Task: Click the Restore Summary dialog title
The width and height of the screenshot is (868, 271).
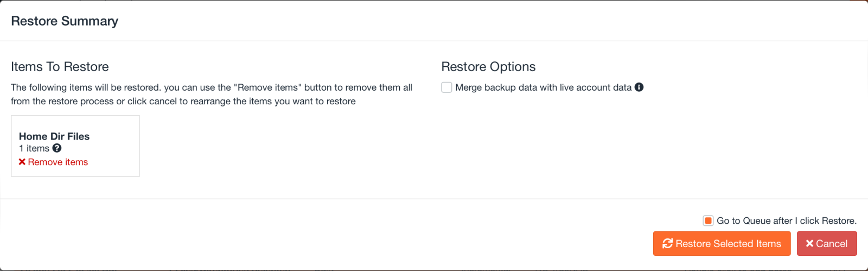Action: 65,21
